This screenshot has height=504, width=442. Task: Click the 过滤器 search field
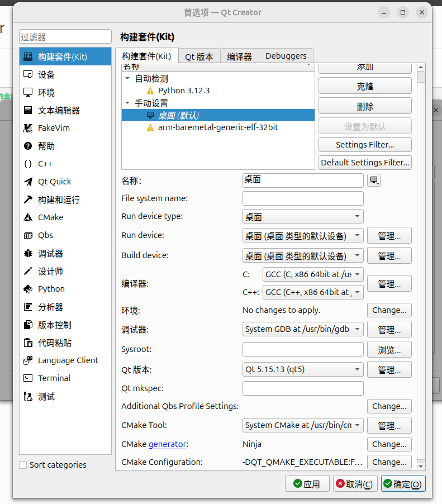[65, 37]
